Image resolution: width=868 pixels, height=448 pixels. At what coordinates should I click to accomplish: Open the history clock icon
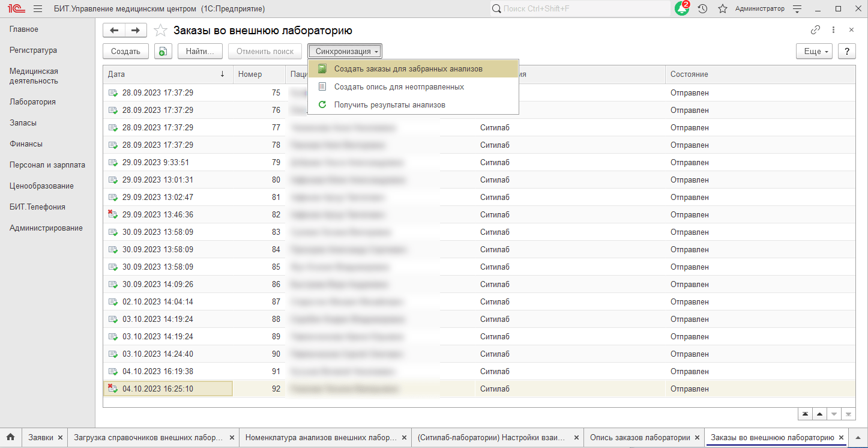pyautogui.click(x=702, y=9)
